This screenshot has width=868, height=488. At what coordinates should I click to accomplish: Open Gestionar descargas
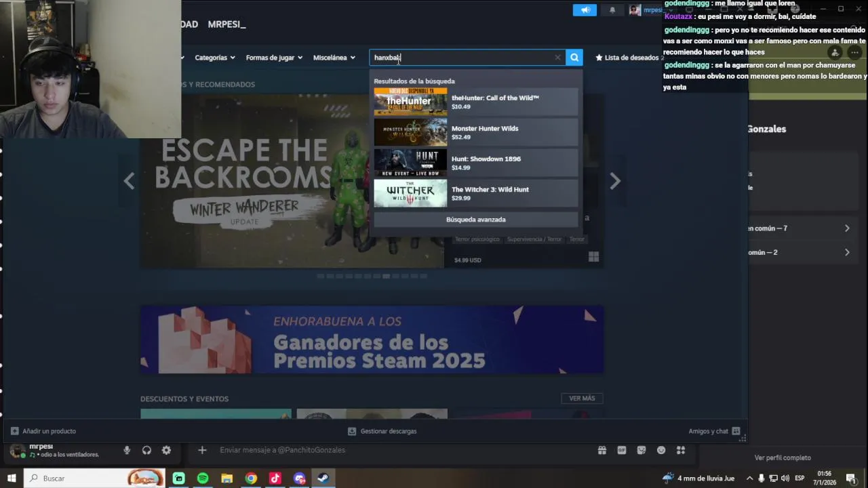[382, 431]
